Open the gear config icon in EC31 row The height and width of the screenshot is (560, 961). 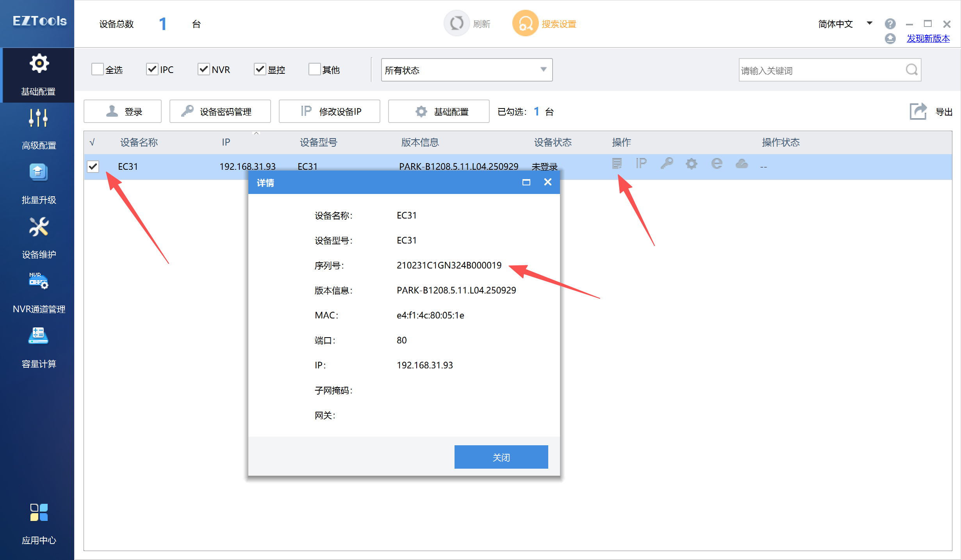pyautogui.click(x=692, y=164)
